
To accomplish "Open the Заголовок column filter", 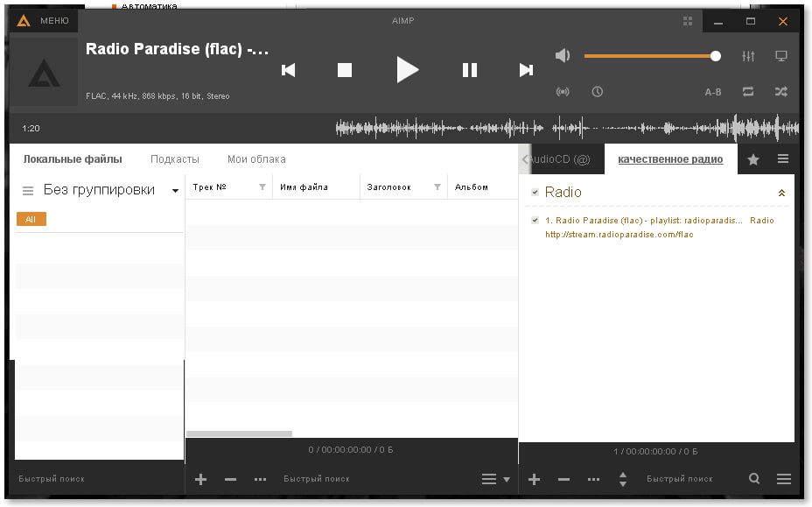I will click(x=437, y=187).
